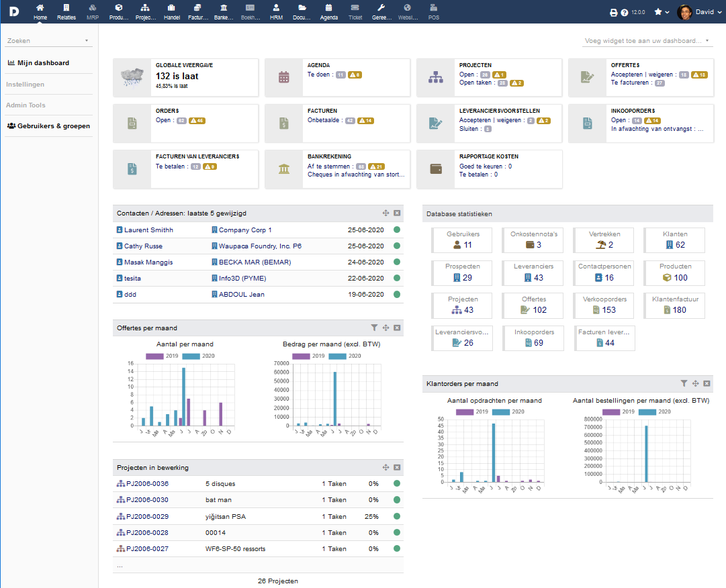Click the Ticket module icon
Image resolution: width=726 pixels, height=588 pixels.
click(x=355, y=11)
